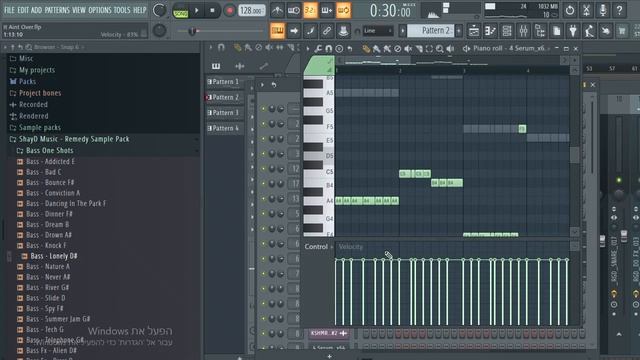Select the piano roll Mute tool
Viewport: 640px width, 360px height.
click(408, 49)
